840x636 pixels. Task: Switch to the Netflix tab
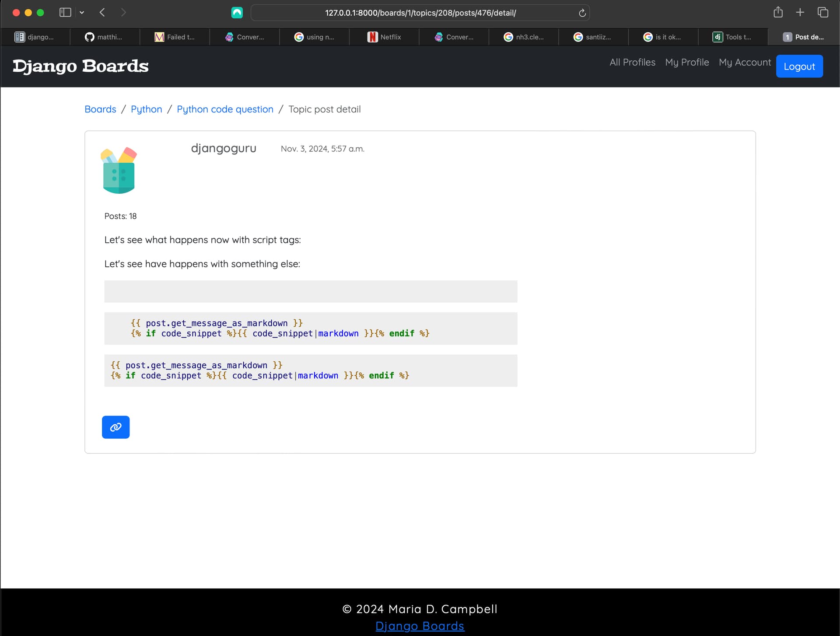tap(384, 37)
